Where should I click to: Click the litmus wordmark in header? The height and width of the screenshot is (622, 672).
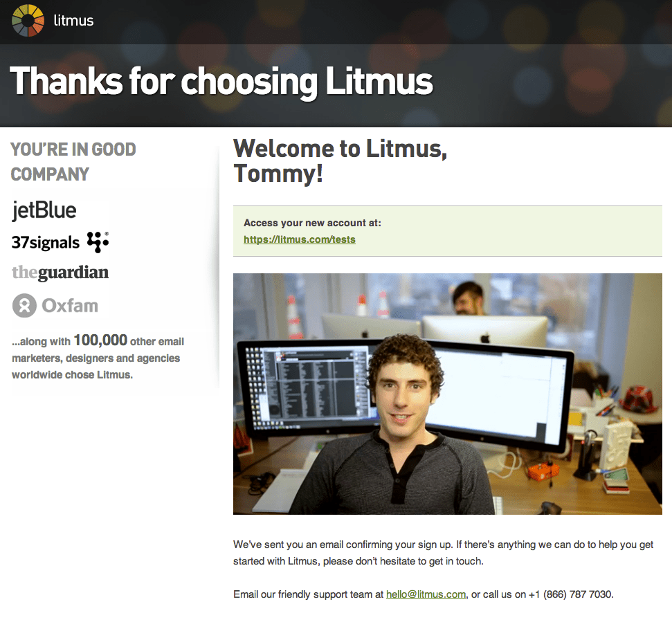pyautogui.click(x=73, y=21)
